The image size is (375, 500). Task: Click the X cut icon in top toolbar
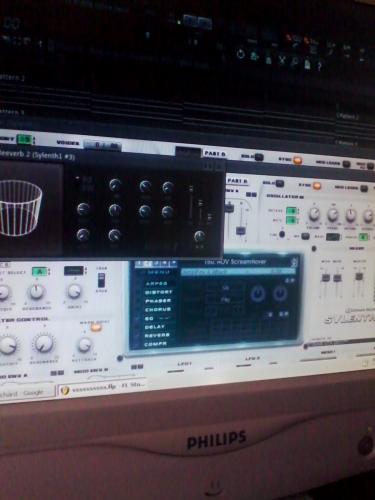(x=282, y=60)
